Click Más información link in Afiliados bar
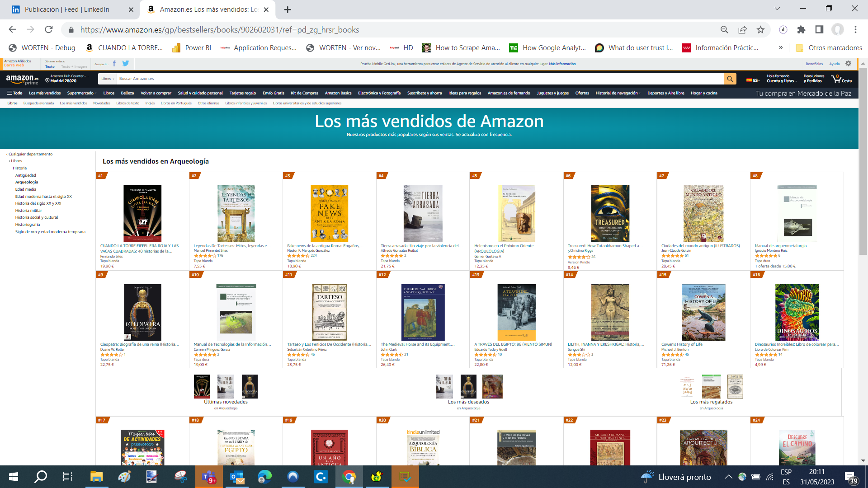Screen dimensions: 868x488 coord(562,64)
